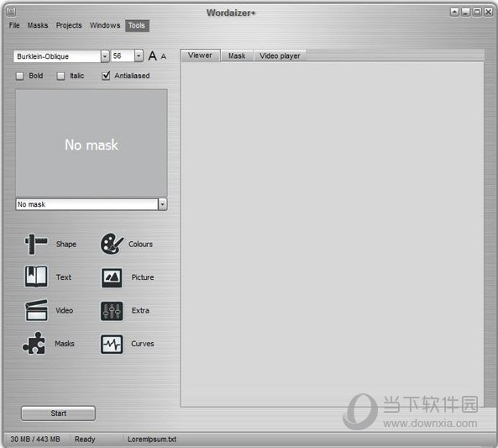The height and width of the screenshot is (448, 498).
Task: Expand the Burklein-Oblique font dropdown
Action: pos(105,56)
